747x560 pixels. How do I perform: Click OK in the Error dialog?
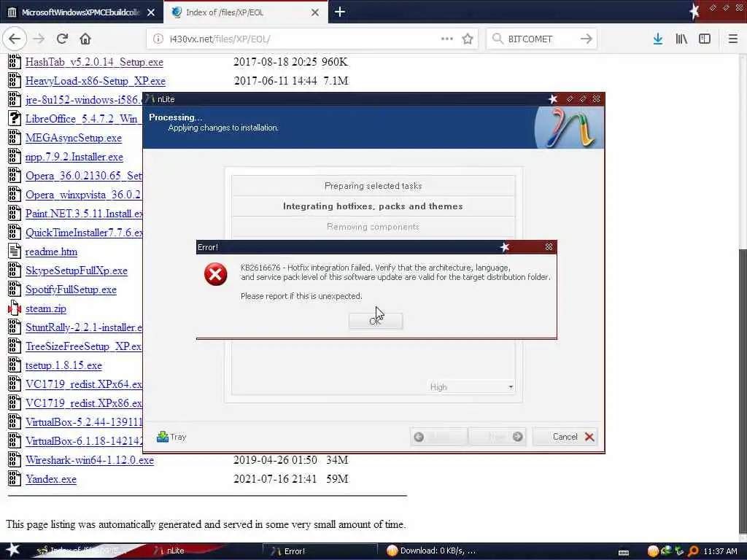coord(376,321)
